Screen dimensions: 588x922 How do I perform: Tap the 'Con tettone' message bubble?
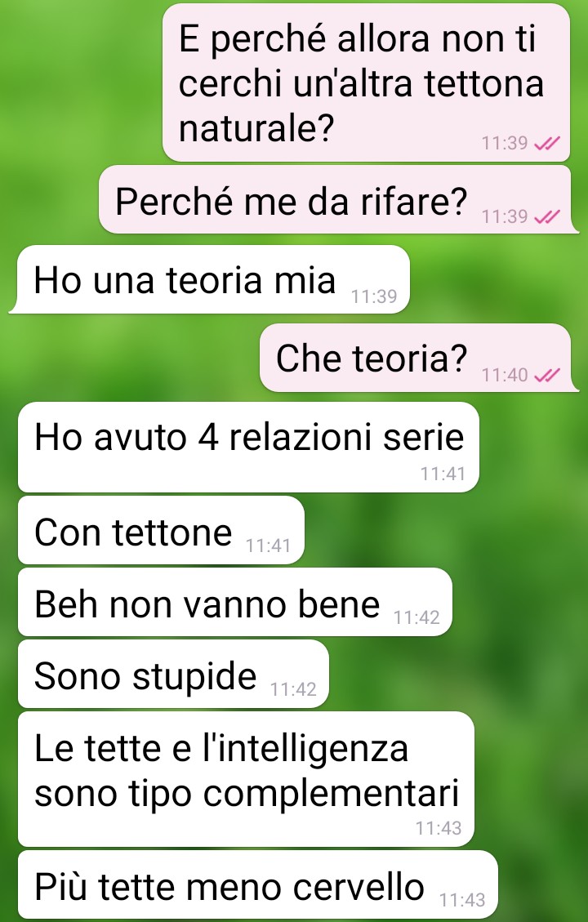[161, 531]
